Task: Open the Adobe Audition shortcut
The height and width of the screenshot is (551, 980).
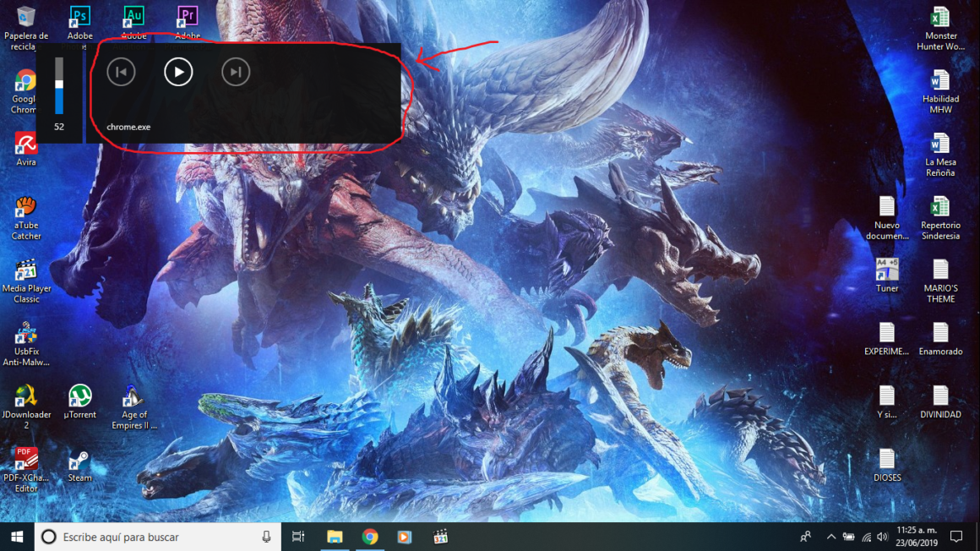Action: click(x=133, y=17)
